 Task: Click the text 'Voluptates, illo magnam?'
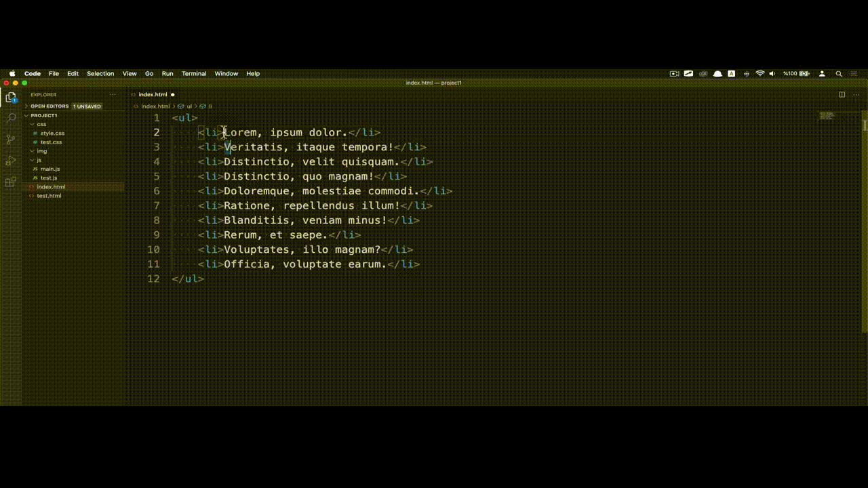tap(302, 249)
